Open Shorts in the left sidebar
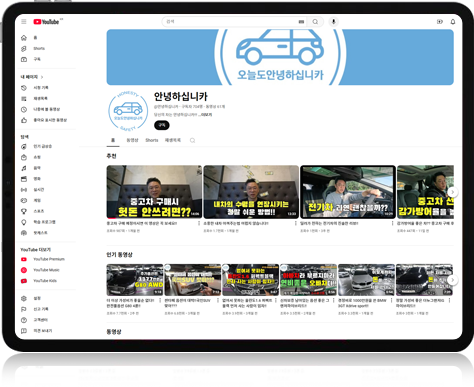Screen dimensions: 474x387 tap(39, 48)
